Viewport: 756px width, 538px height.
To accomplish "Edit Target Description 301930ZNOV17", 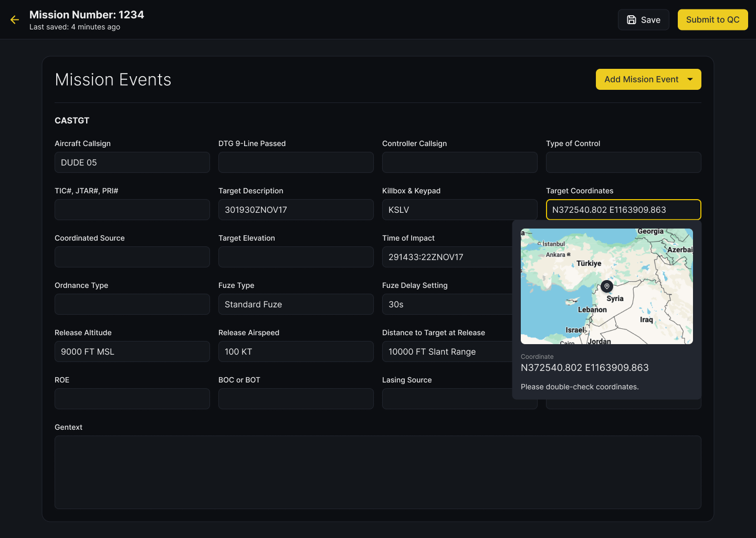I will point(296,210).
